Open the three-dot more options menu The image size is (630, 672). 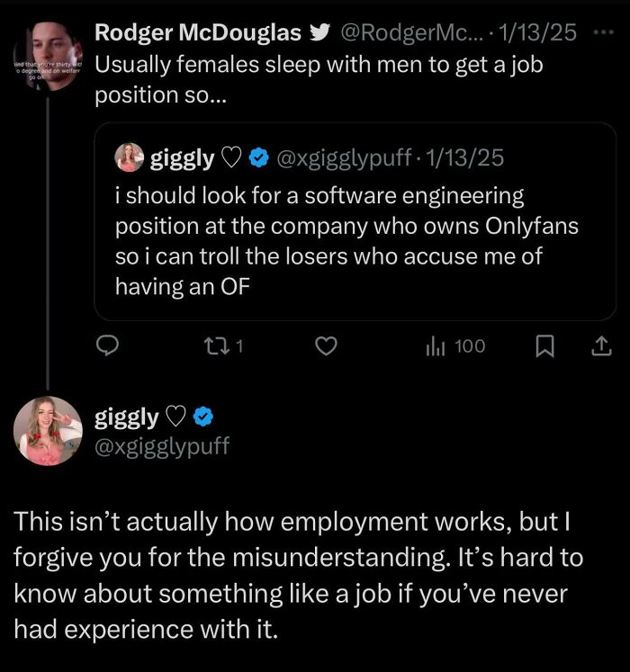click(602, 33)
